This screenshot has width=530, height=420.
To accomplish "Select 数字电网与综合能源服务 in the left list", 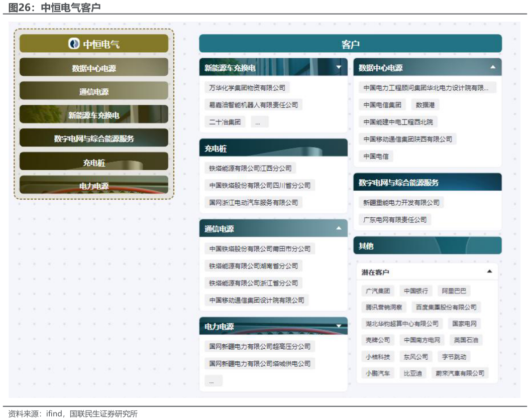I will [x=94, y=138].
